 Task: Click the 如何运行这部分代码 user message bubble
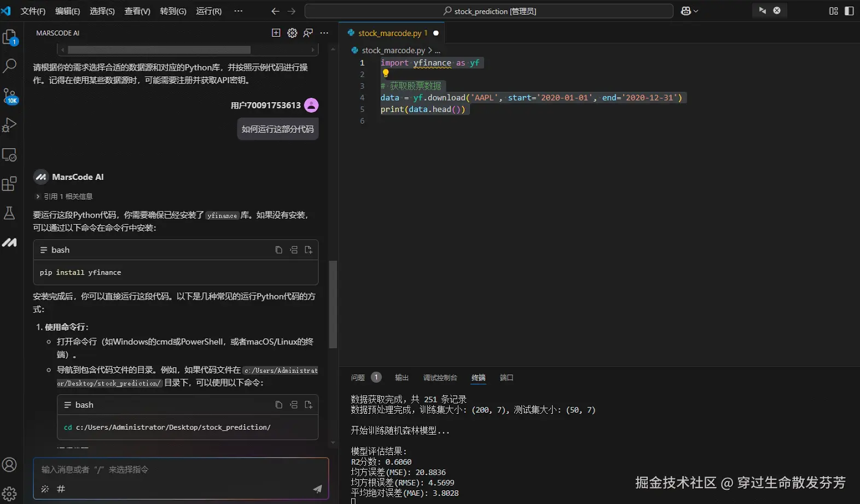coord(277,130)
